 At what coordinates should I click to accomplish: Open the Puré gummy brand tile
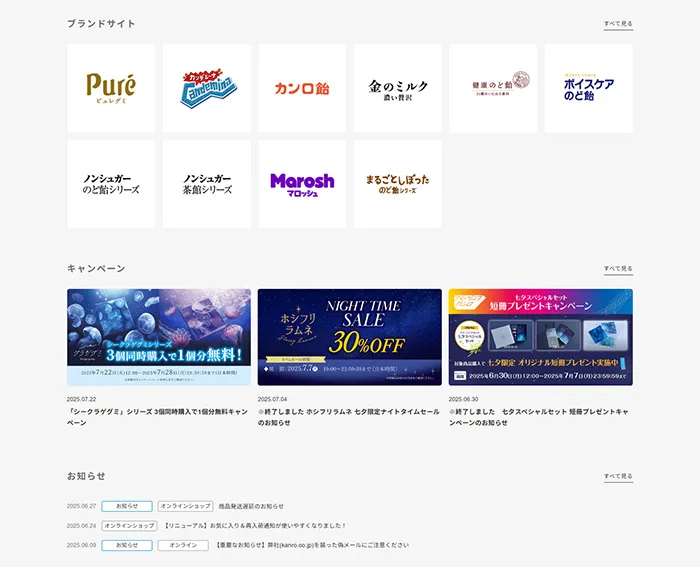pyautogui.click(x=111, y=88)
